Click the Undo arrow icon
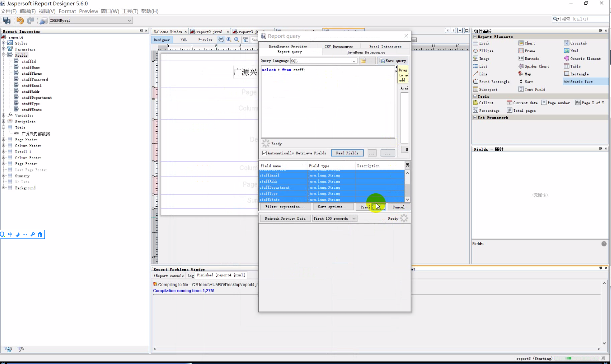This screenshot has width=611, height=364. 20,21
